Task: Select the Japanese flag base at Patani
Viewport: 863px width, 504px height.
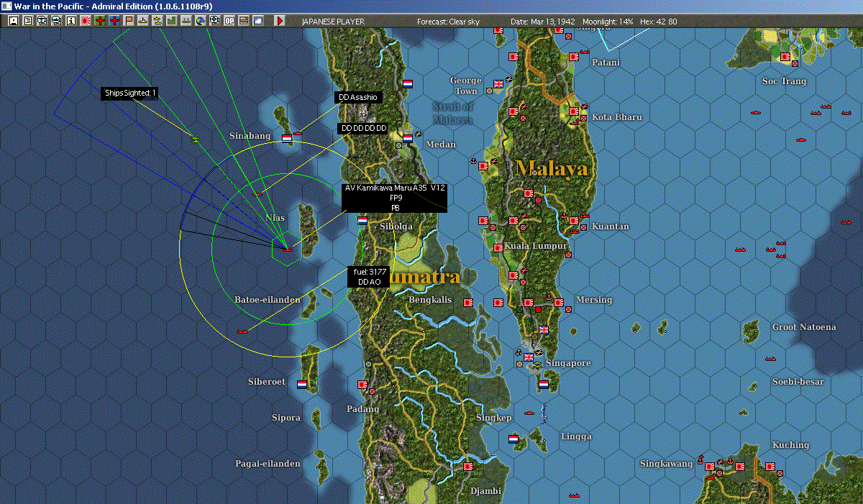Action: coord(575,55)
